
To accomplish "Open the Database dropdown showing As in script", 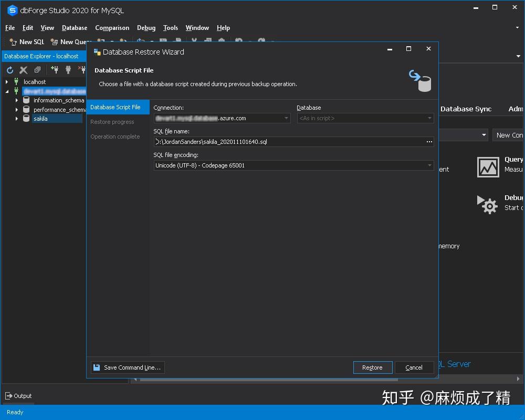I will click(x=429, y=118).
